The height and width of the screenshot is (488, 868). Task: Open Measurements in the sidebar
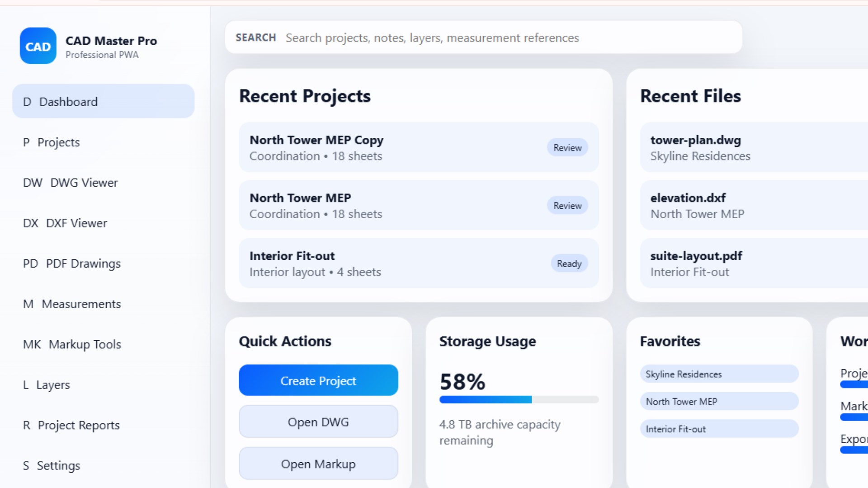point(103,304)
